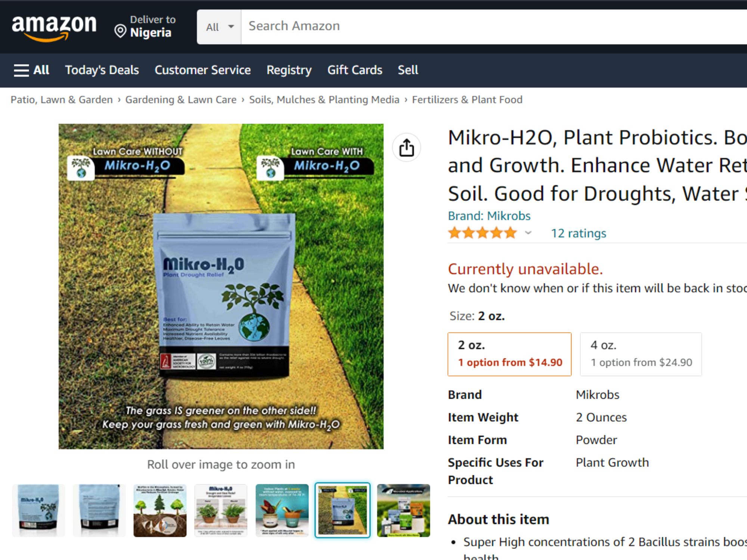
Task: Click the 'Roll over image to zoom in' text
Action: click(221, 464)
